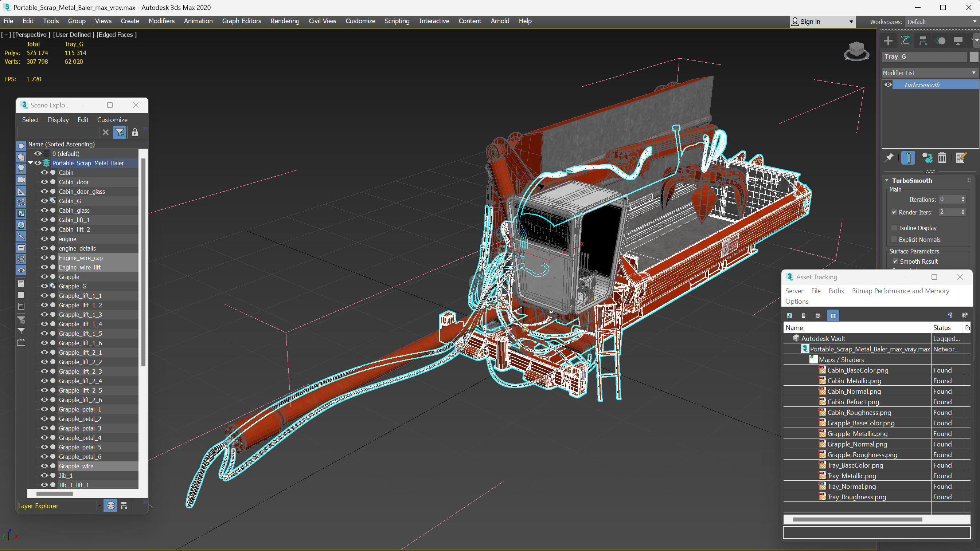Viewport: 980px width, 551px height.
Task: Click the Perspective viewport label
Action: tap(32, 35)
